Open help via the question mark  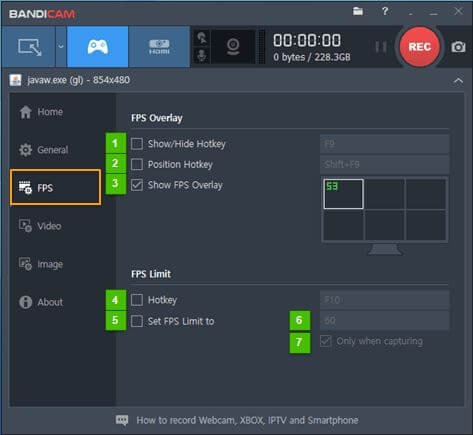(x=385, y=11)
